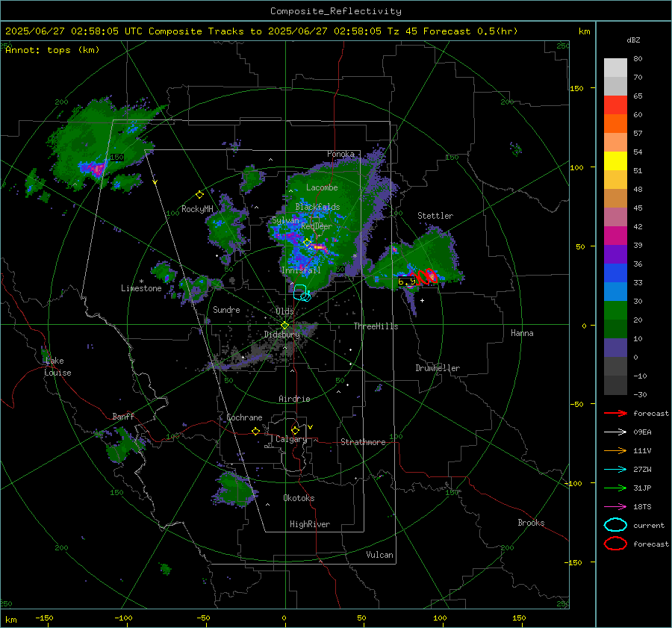The height and width of the screenshot is (628, 672).
Task: Click the RockyMH label
Action: point(197,209)
